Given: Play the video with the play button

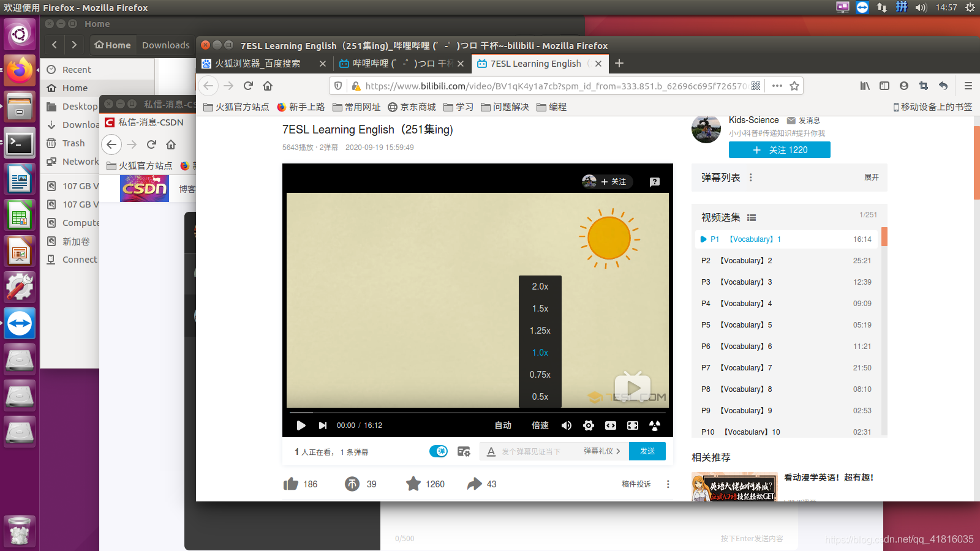Looking at the screenshot, I should pos(301,425).
